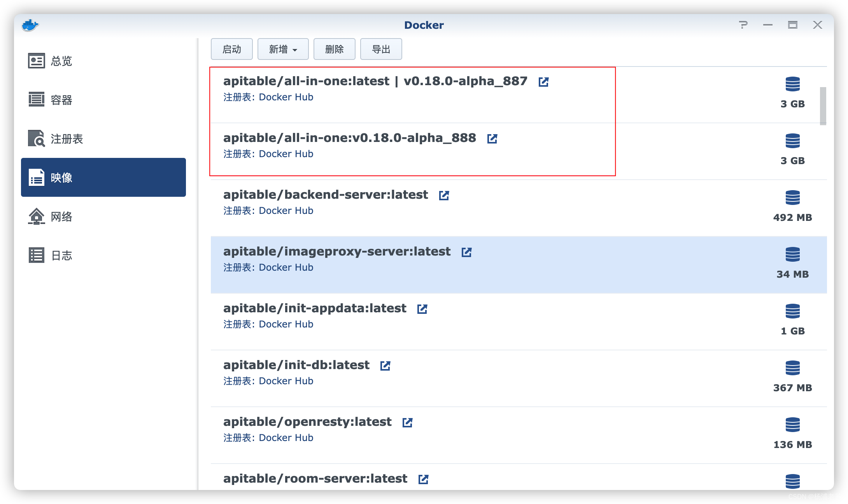Expand the 新增 dropdown button

pos(283,49)
